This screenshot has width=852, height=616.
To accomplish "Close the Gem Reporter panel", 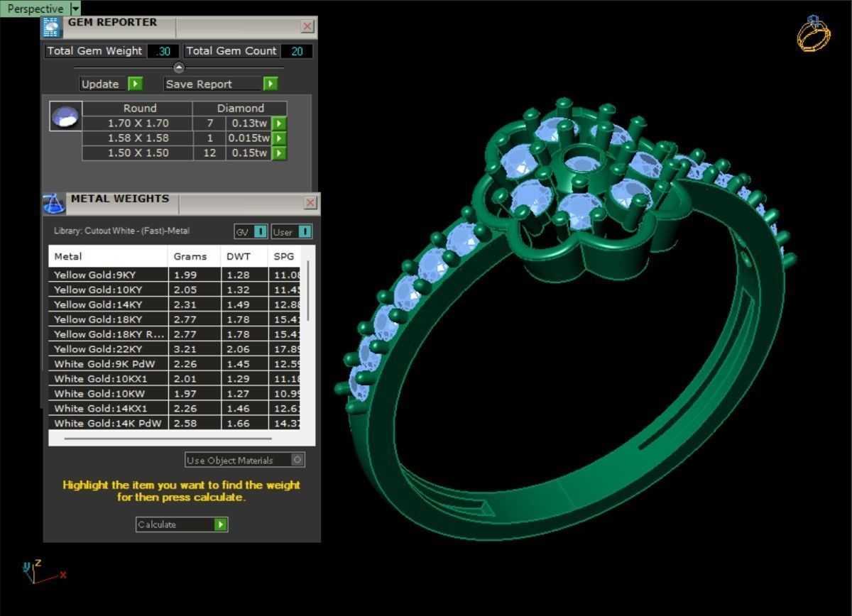I will click(307, 27).
